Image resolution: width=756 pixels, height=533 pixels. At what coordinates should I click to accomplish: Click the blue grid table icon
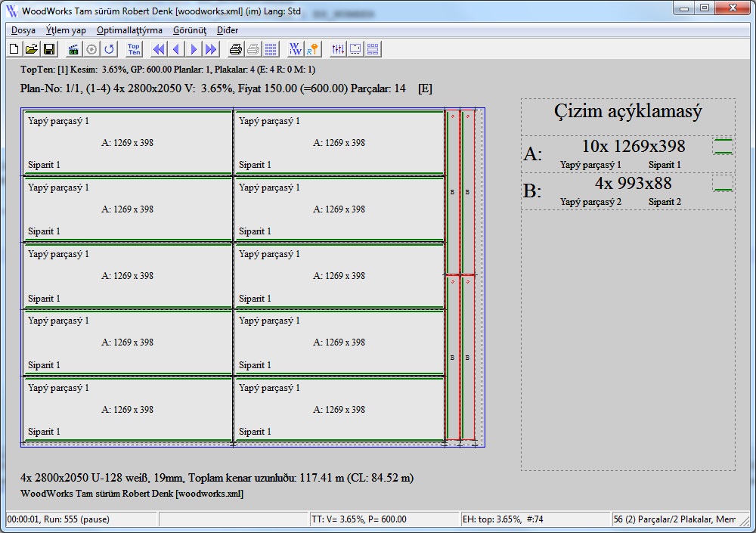[x=271, y=48]
